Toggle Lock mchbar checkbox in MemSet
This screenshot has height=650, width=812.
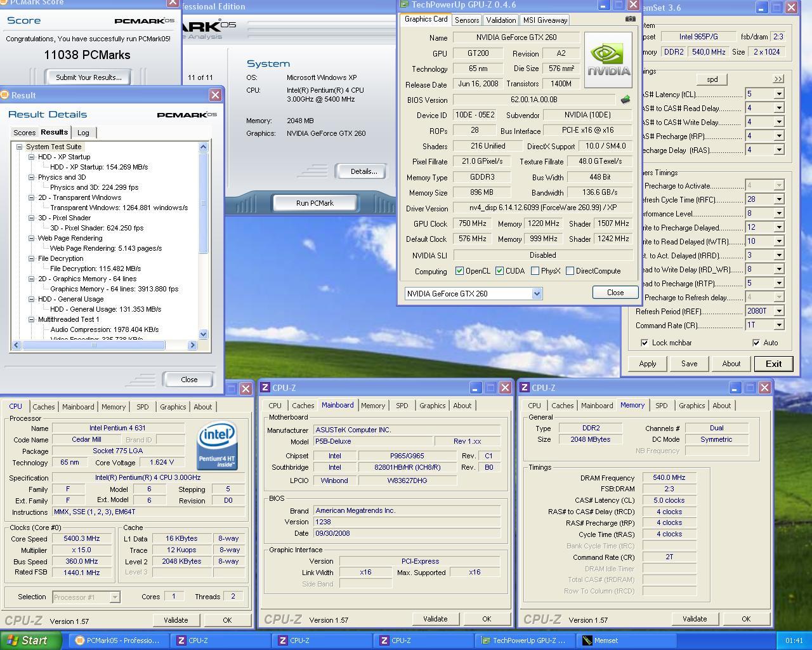645,343
